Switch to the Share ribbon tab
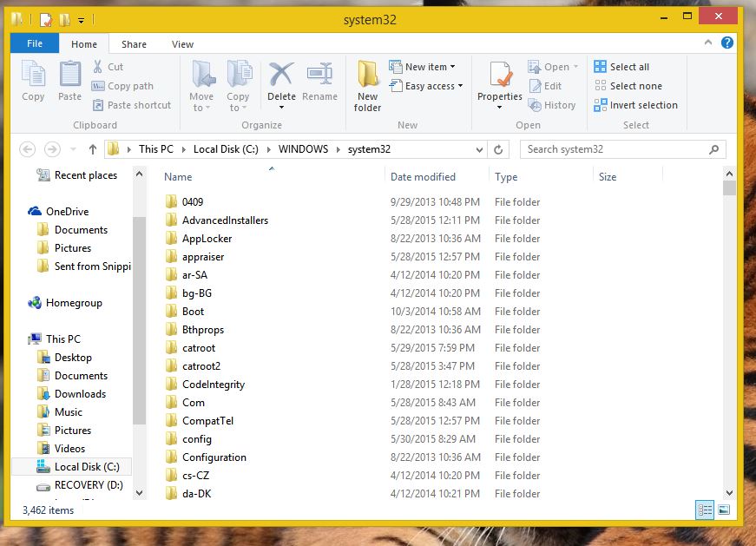756x546 pixels. coord(134,44)
